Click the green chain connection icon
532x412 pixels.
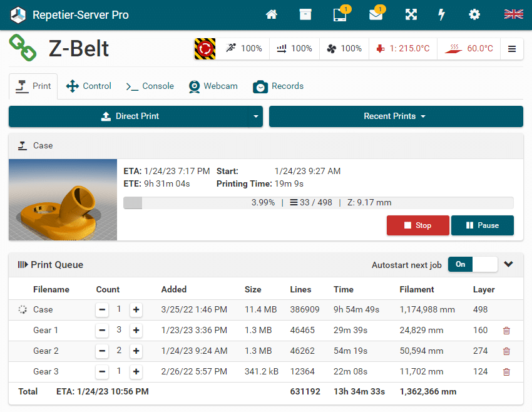(x=23, y=48)
